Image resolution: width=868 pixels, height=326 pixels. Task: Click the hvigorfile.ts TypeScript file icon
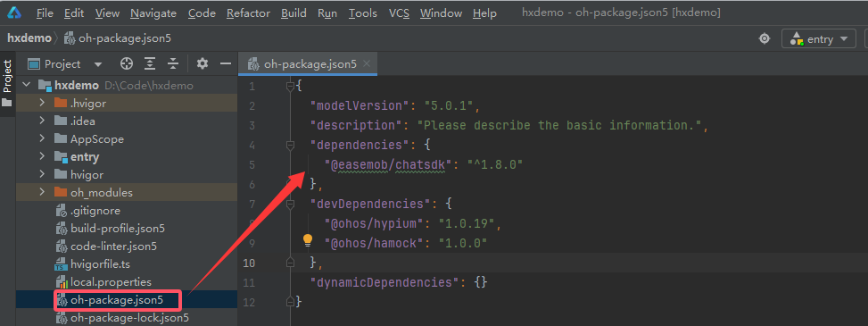tap(62, 264)
